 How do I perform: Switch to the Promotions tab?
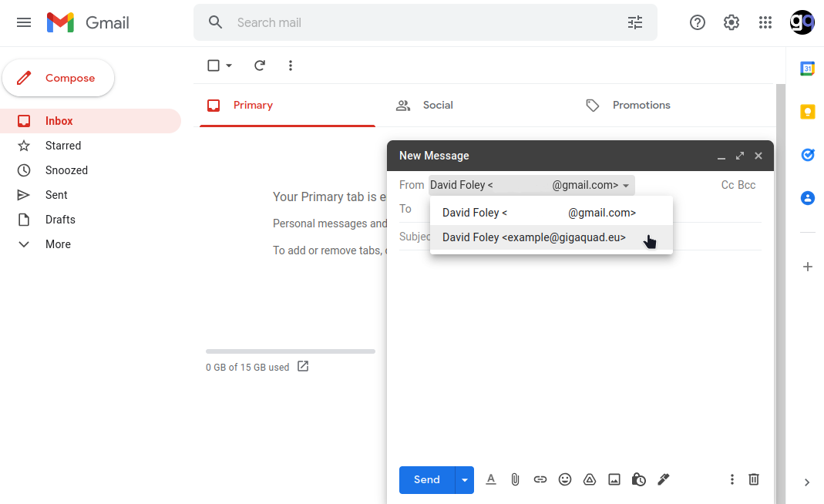click(x=641, y=105)
